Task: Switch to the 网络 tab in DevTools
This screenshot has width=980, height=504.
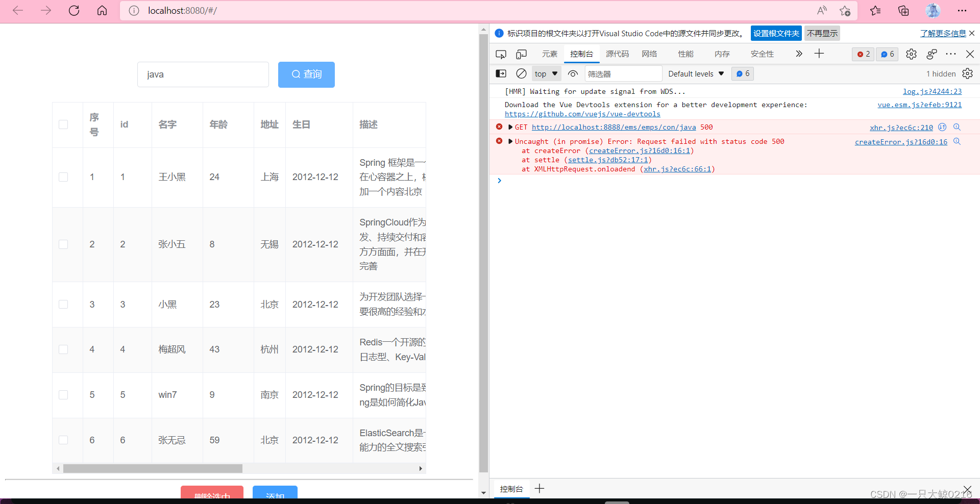Action: [x=649, y=54]
